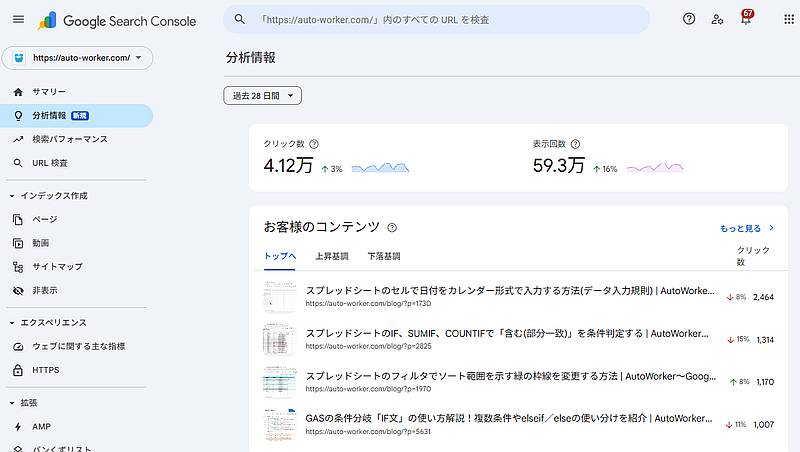Open users and settings icon

(717, 19)
